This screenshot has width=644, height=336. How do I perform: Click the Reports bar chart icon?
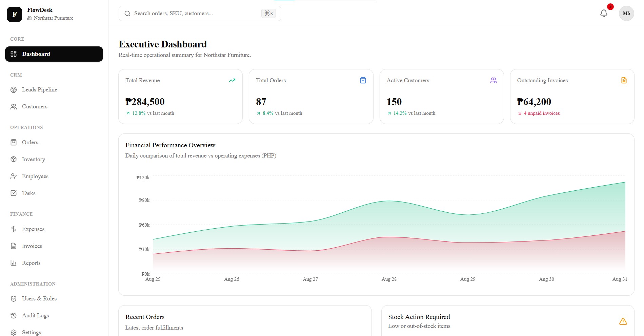pos(14,263)
